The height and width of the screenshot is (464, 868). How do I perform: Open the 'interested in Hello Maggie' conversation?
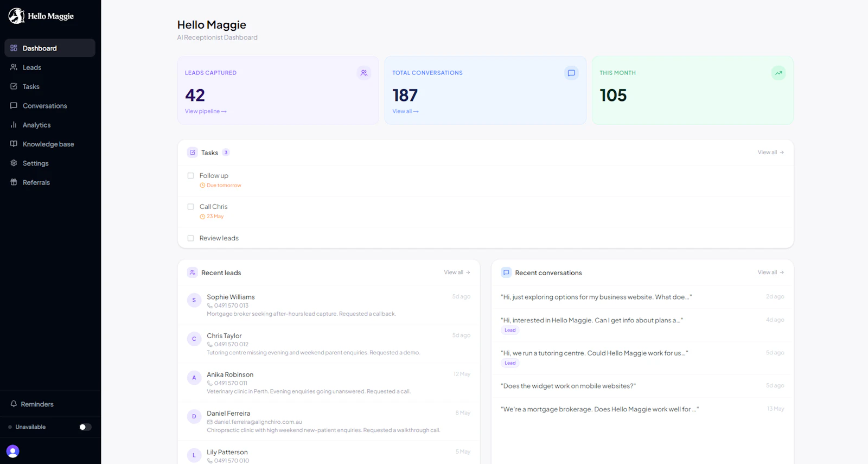pyautogui.click(x=642, y=325)
